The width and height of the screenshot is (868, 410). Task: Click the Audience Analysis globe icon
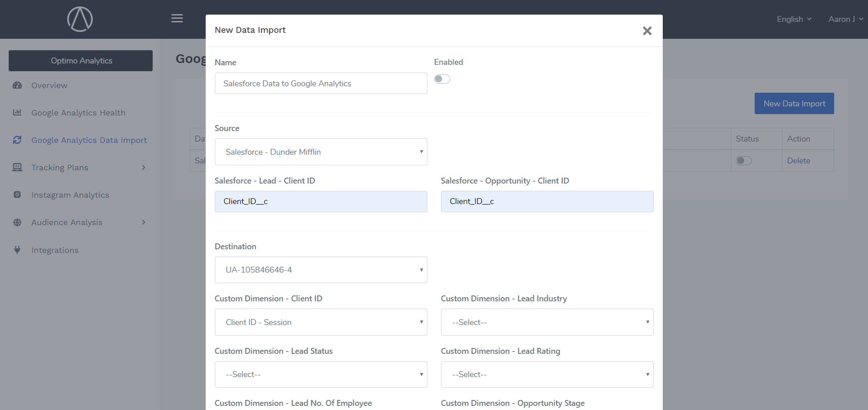[x=17, y=222]
